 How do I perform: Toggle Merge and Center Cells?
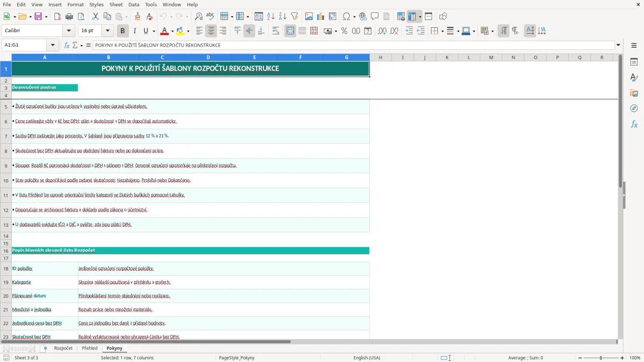290,31
